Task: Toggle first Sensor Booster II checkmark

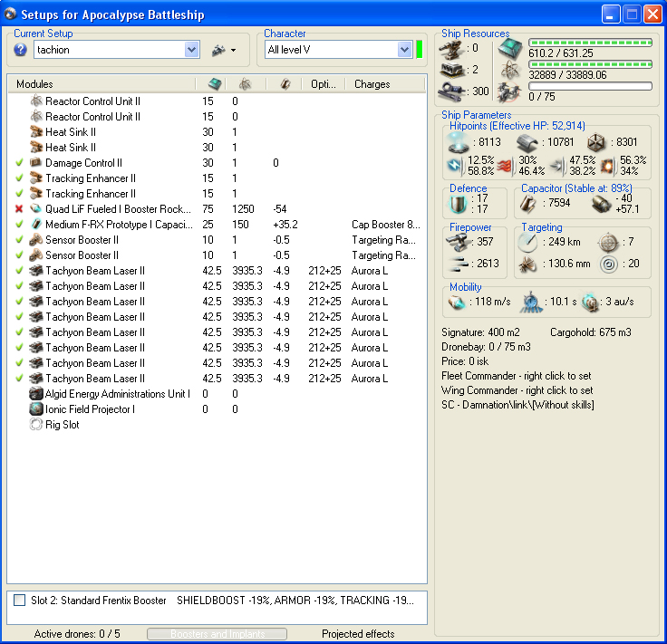Action: [19, 240]
